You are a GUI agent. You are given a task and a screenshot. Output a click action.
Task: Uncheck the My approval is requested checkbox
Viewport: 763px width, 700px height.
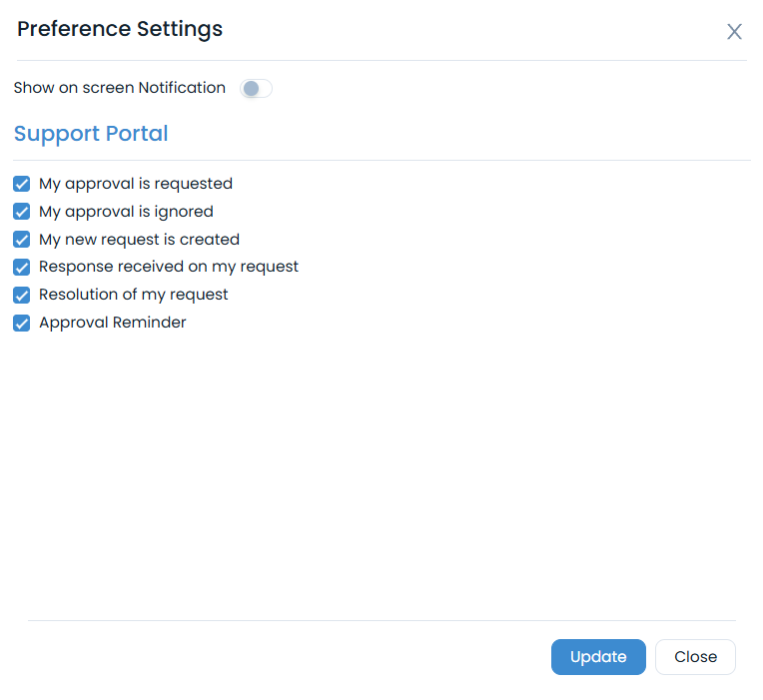point(22,184)
